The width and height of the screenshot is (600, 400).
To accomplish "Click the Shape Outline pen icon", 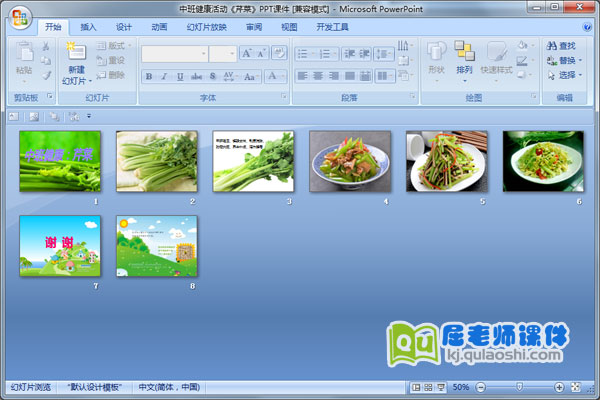I will point(522,60).
